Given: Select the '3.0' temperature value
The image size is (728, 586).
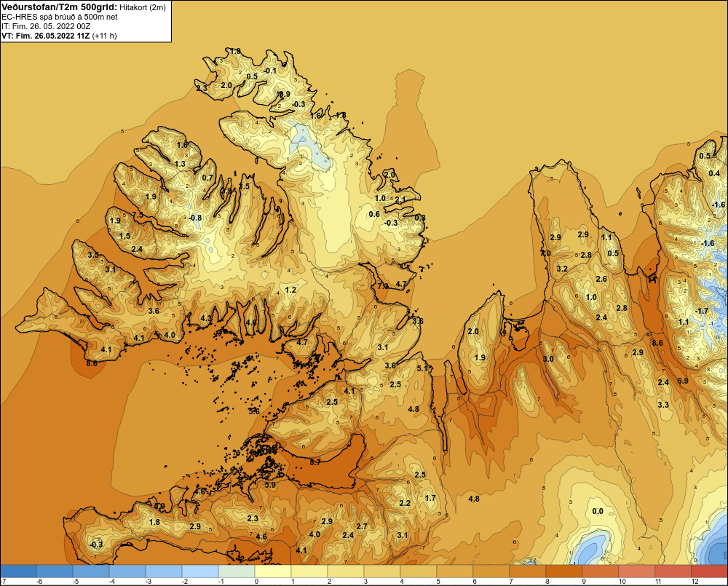Looking at the screenshot, I should click(548, 359).
